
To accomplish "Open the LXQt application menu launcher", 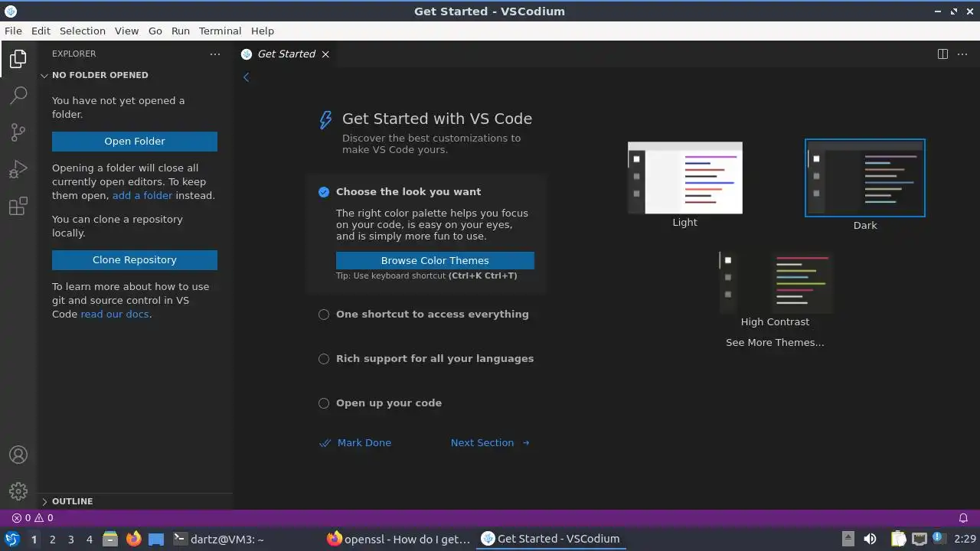I will click(x=11, y=539).
